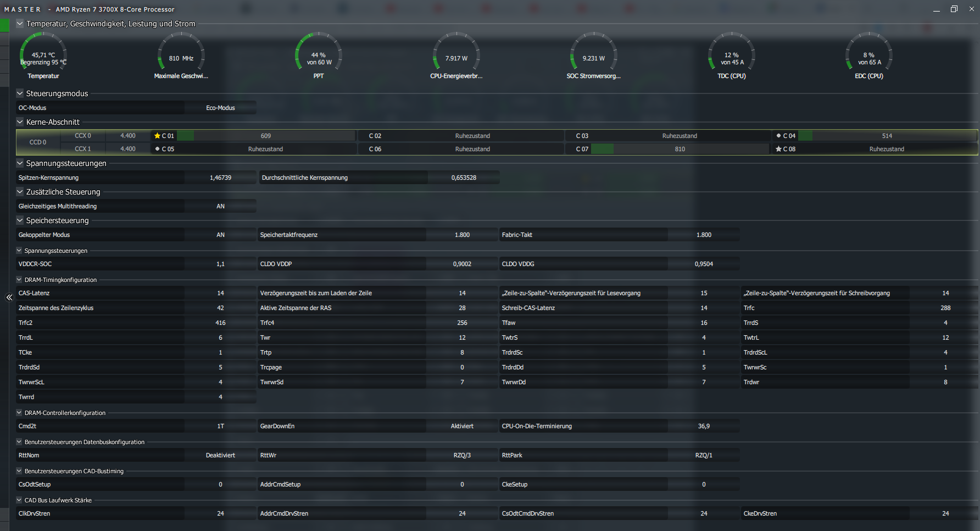Collapse the Benutzersteuerungen Datenbuskonfiguration subsection
This screenshot has height=531, width=980.
(x=19, y=442)
